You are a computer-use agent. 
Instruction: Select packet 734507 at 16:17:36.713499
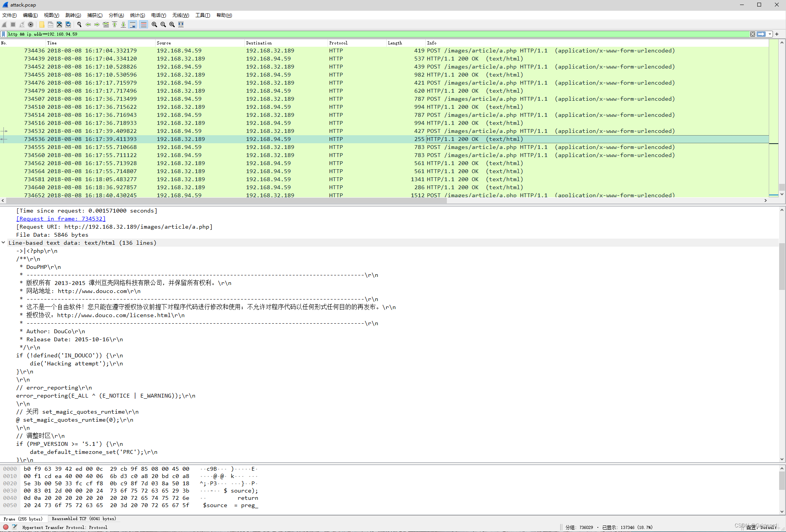pyautogui.click(x=384, y=99)
